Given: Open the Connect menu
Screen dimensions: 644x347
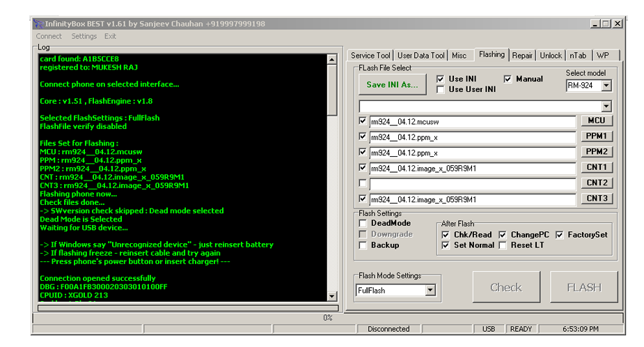Looking at the screenshot, I should tap(49, 36).
